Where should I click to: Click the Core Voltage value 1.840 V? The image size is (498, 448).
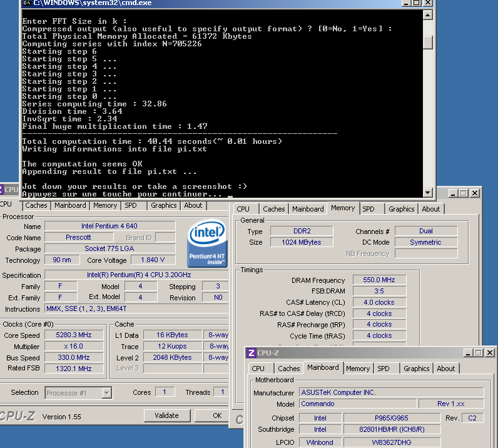click(153, 260)
